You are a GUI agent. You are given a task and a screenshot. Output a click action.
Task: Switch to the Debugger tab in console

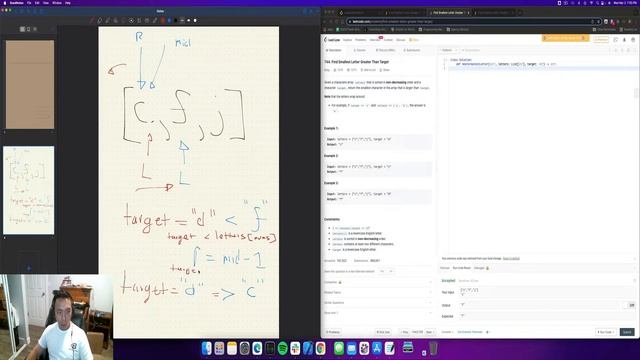481,268
